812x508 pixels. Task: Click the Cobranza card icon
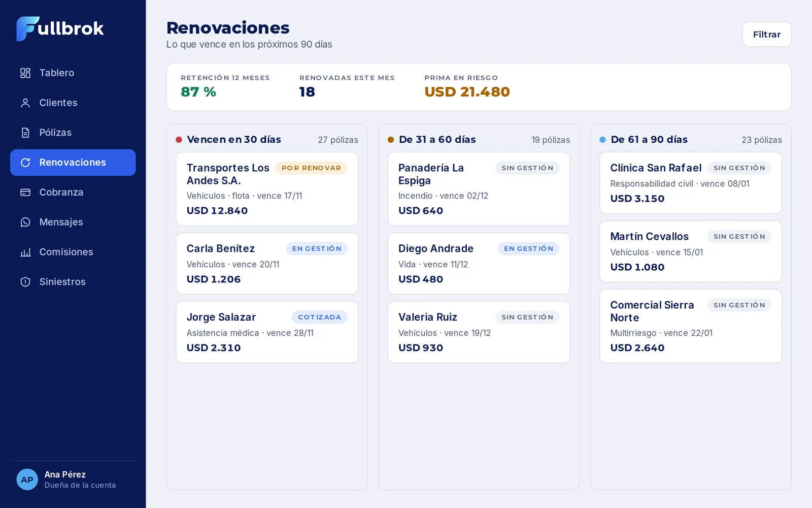25,193
